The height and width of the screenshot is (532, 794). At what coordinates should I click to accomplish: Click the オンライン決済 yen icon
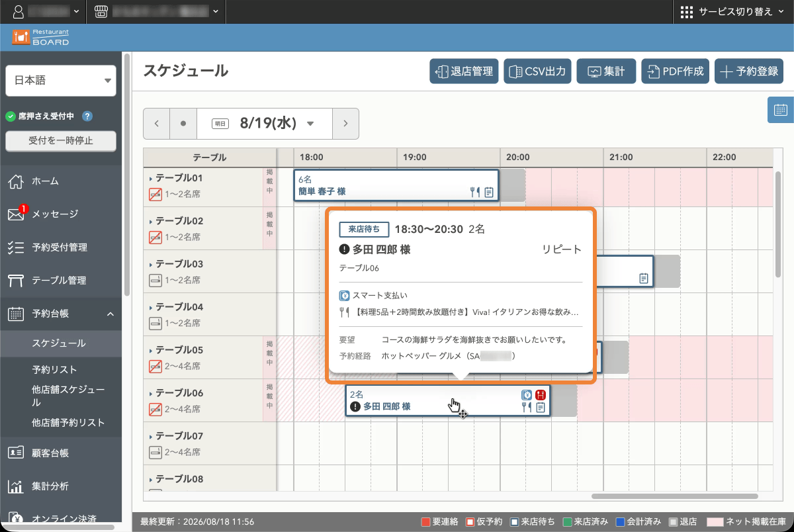click(16, 518)
